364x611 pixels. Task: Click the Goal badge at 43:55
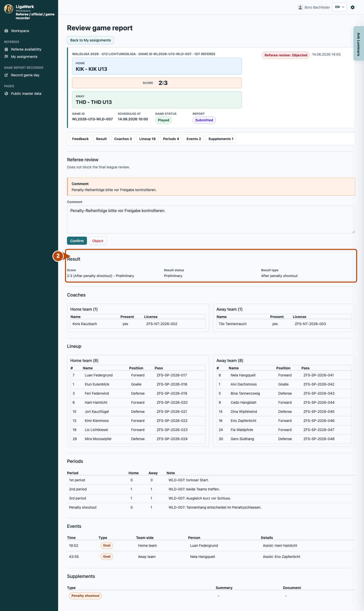107,557
